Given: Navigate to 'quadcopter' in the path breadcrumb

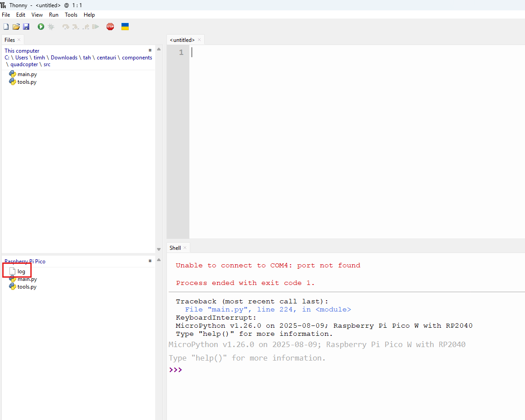Looking at the screenshot, I should [x=24, y=64].
